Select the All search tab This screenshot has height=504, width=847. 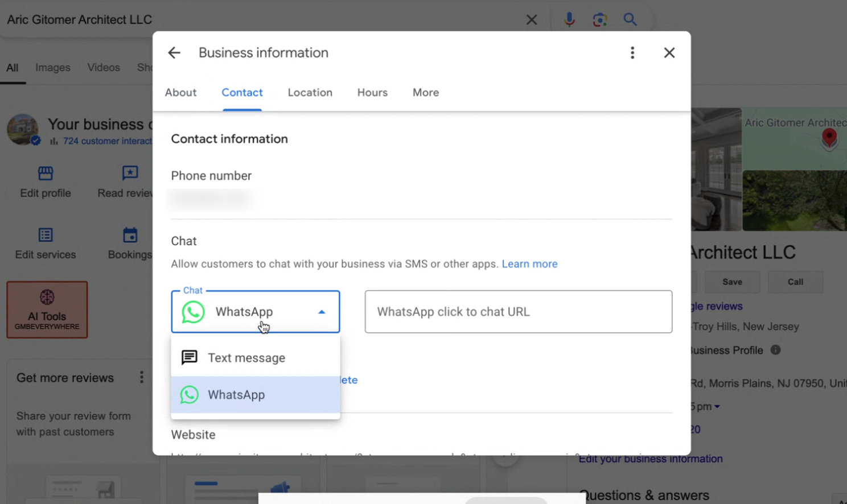[13, 68]
